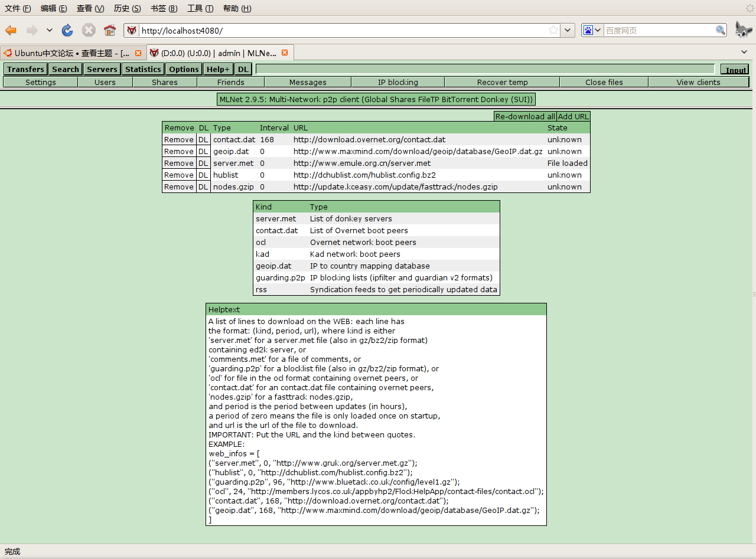Open the IP blocking submenu item
This screenshot has width=756, height=559.
(398, 82)
